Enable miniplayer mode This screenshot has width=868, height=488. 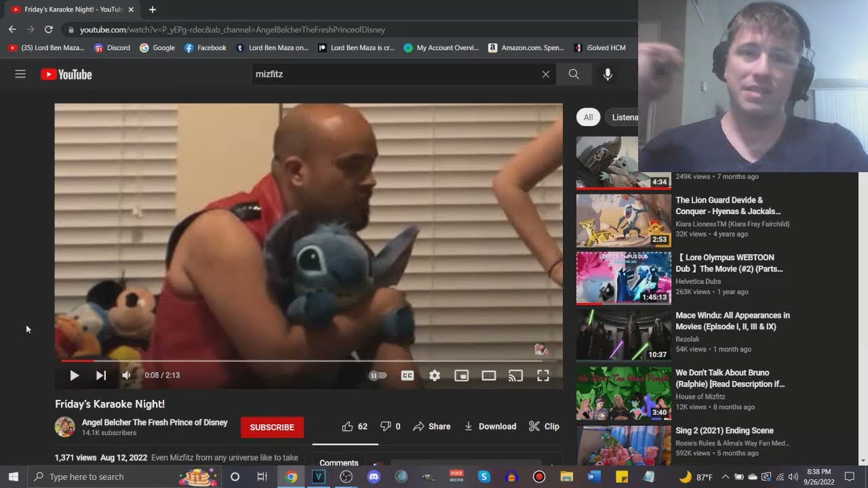[462, 375]
